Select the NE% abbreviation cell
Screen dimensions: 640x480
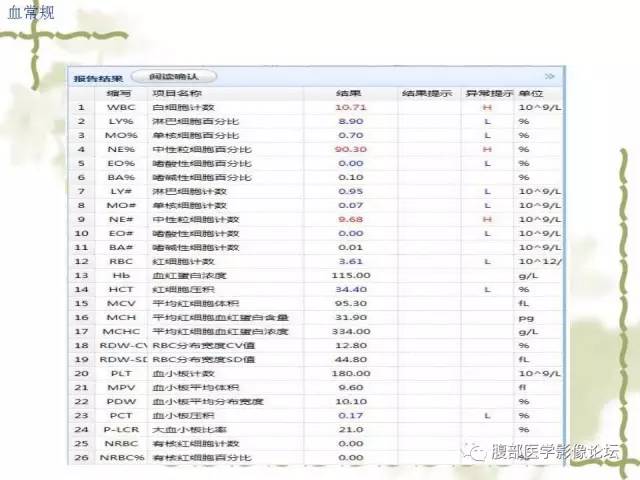[121, 150]
